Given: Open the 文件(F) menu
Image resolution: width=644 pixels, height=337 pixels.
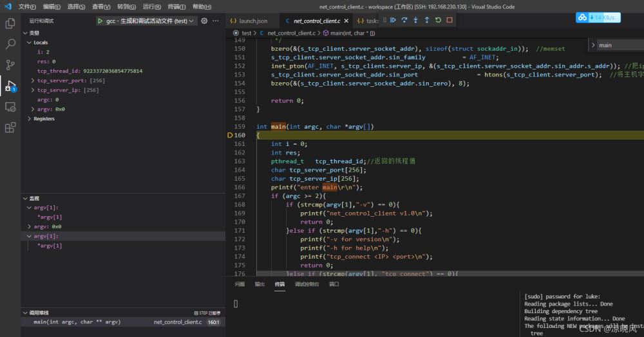Looking at the screenshot, I should coord(27,6).
